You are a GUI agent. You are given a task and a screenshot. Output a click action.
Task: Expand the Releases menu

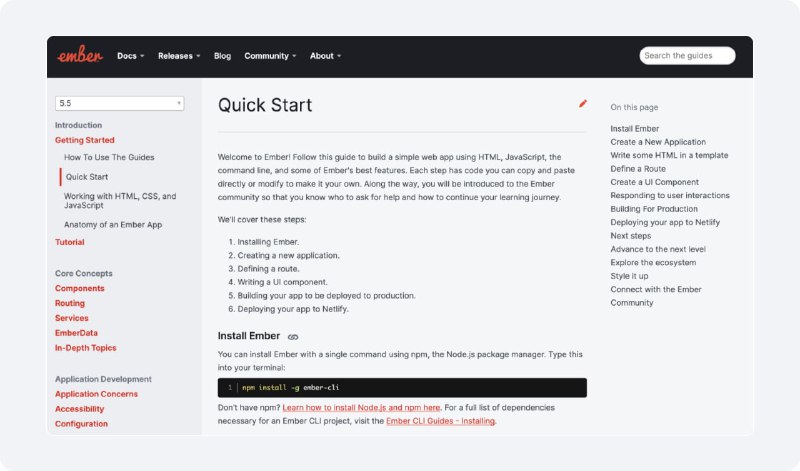pyautogui.click(x=179, y=56)
